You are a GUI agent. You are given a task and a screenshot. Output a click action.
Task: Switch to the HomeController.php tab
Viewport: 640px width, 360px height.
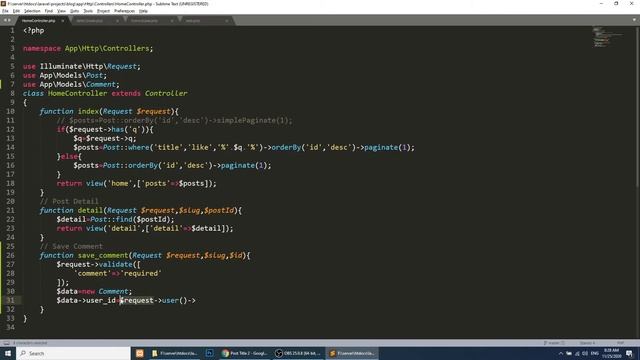[x=38, y=20]
